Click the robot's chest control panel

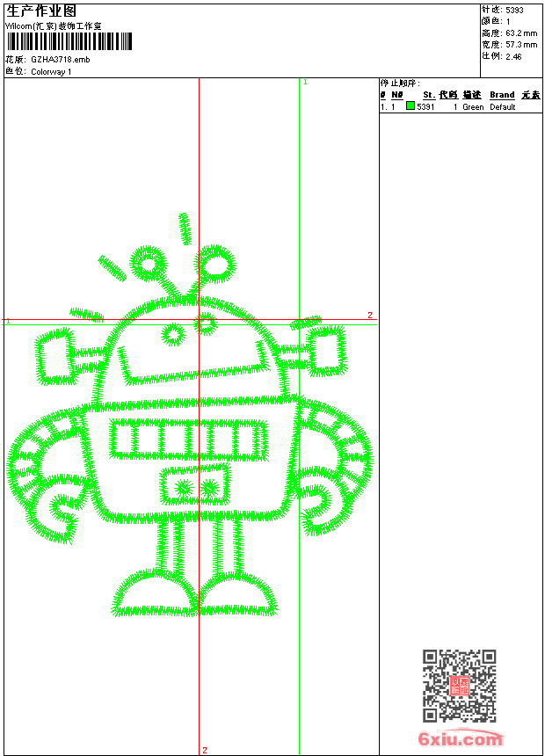tap(195, 486)
